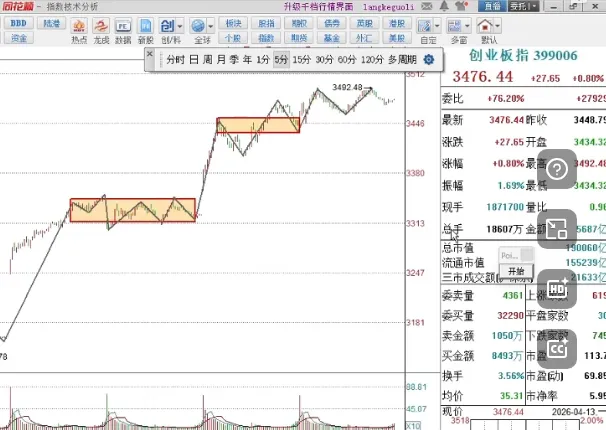
Task: Expand the 默认 dropdown arrow
Action: click(497, 27)
